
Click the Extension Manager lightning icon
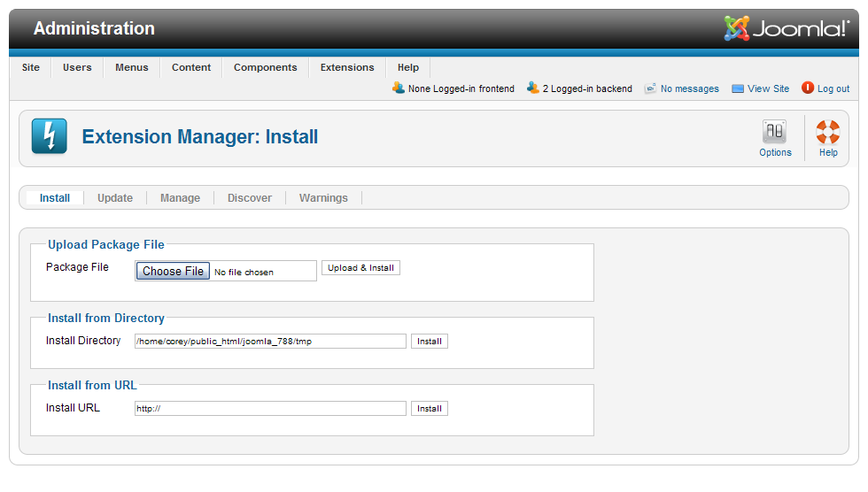[x=49, y=137]
